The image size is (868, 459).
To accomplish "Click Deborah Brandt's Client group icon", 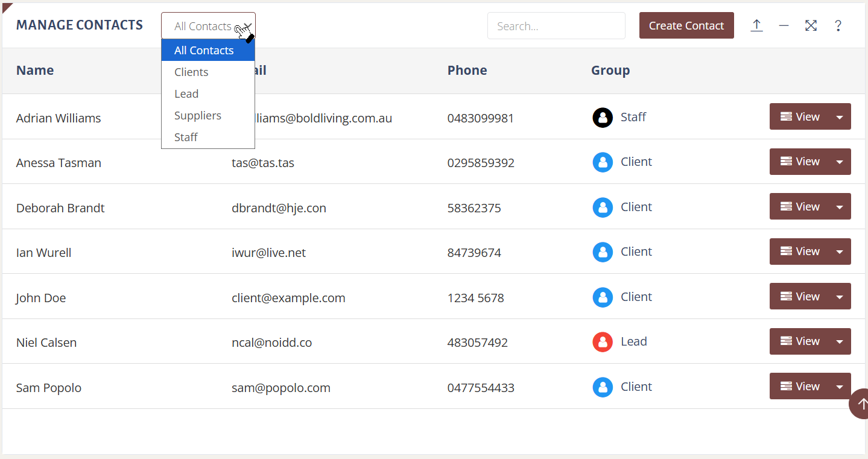I will coord(602,207).
